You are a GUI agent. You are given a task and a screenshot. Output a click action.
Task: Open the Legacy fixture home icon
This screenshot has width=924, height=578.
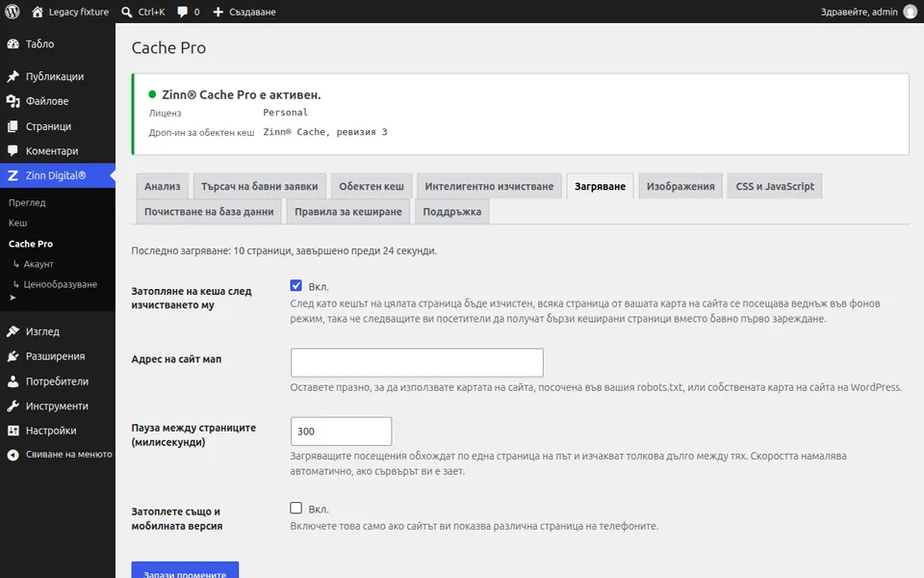(x=38, y=12)
